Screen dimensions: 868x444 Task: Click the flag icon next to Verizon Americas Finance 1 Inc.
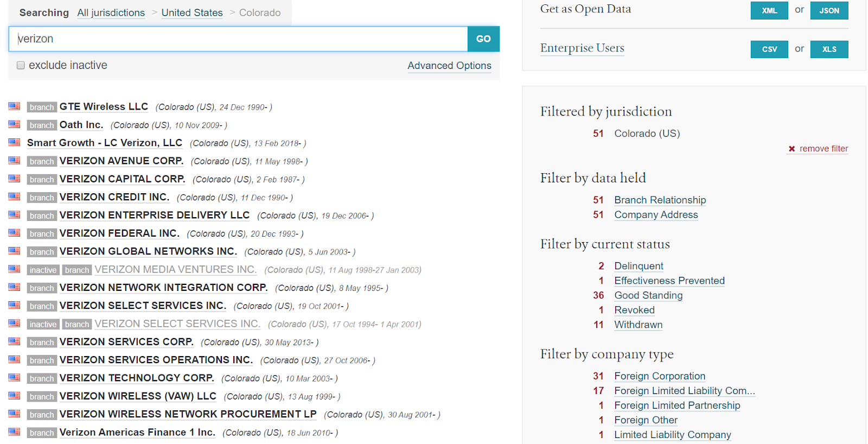(14, 432)
